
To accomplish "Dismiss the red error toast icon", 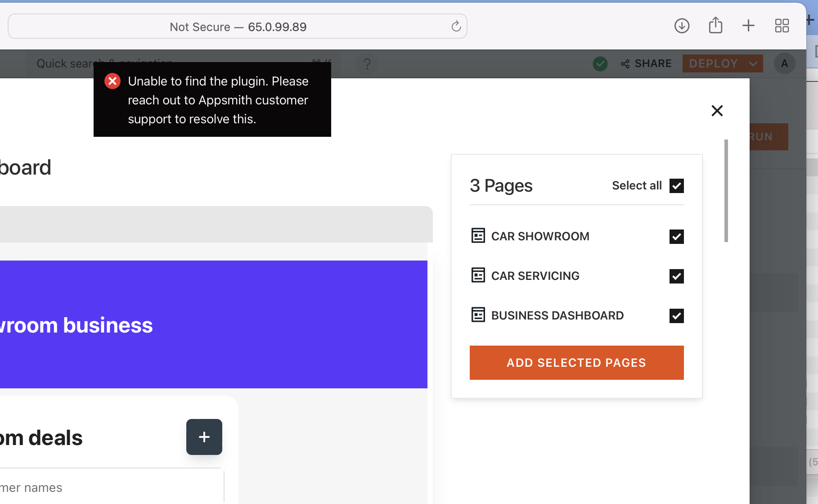I will point(112,81).
